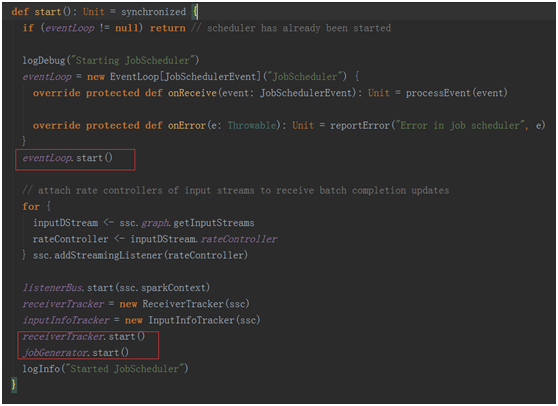Click 'Throwable' type
This screenshot has height=406, width=558.
(x=252, y=125)
